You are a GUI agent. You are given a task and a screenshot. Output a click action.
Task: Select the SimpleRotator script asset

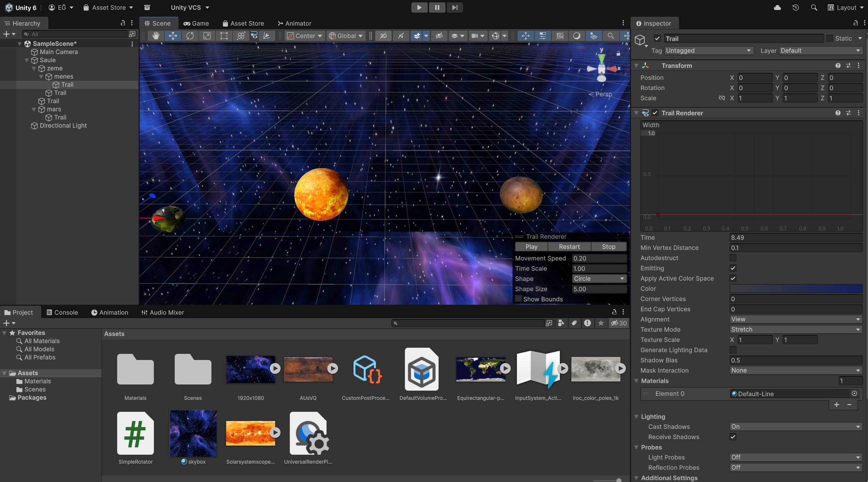pyautogui.click(x=135, y=434)
